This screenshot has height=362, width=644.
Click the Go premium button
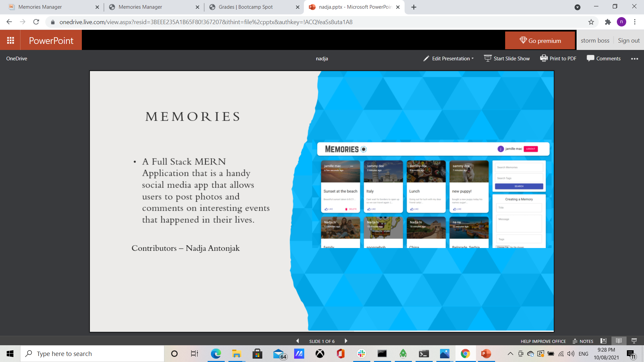(540, 41)
